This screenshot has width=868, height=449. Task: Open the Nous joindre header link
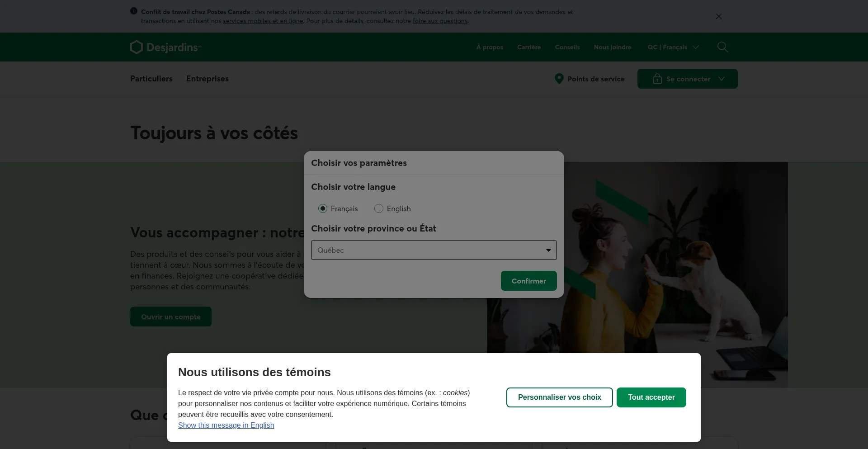613,47
